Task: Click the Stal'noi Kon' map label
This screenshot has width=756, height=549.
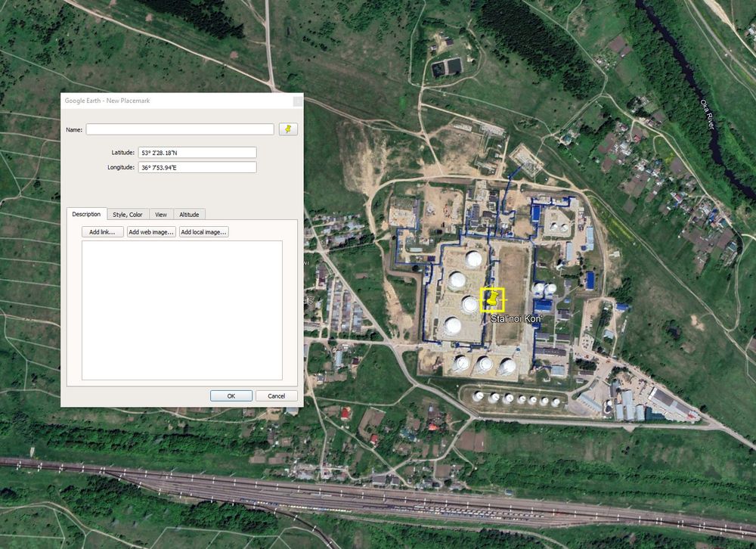Action: point(516,319)
